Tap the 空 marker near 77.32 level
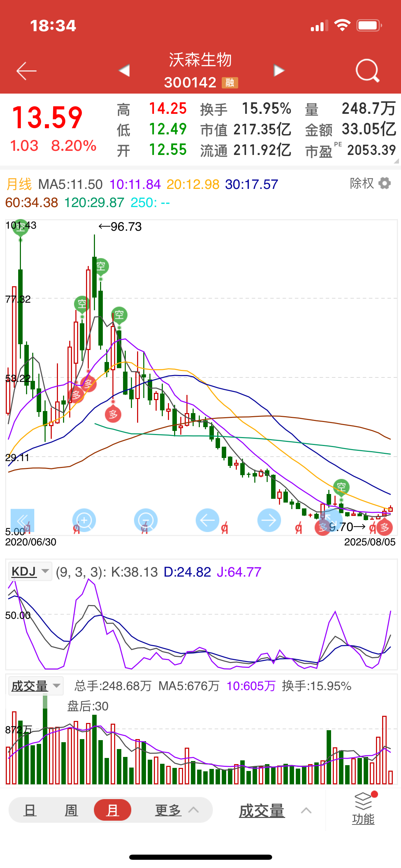 (82, 304)
